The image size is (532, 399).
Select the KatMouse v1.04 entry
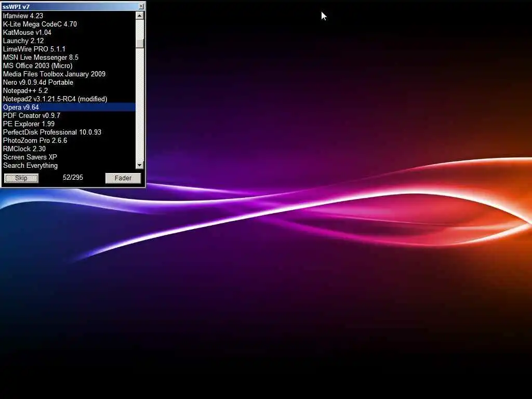tap(69, 32)
